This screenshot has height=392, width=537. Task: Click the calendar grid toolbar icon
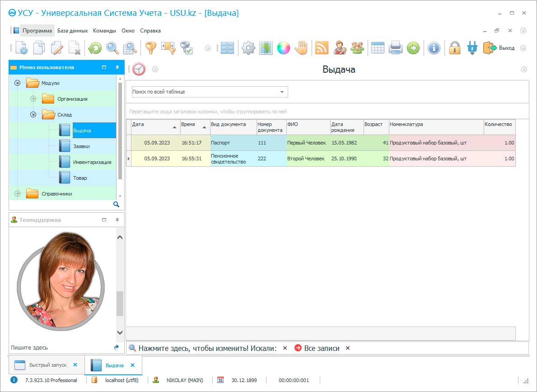tap(378, 48)
